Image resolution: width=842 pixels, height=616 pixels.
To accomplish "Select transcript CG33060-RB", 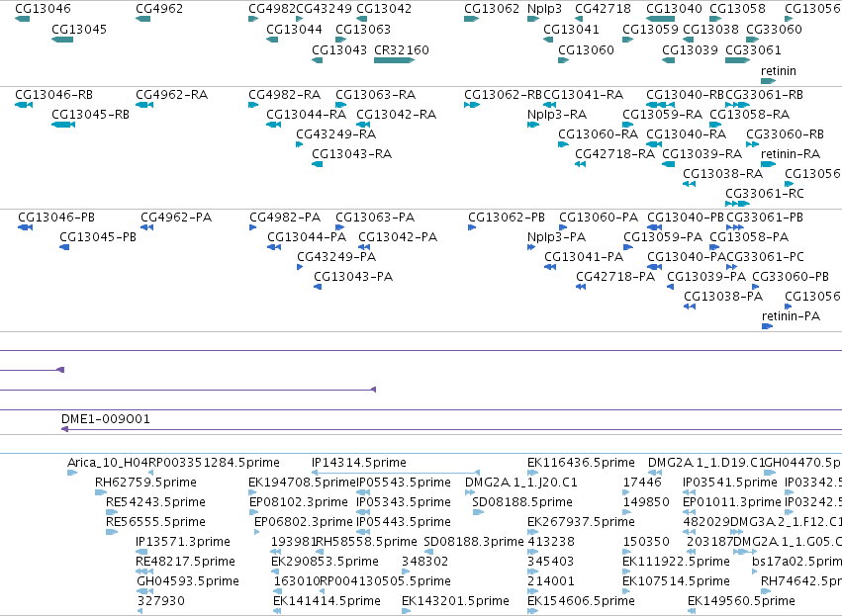I will click(785, 134).
